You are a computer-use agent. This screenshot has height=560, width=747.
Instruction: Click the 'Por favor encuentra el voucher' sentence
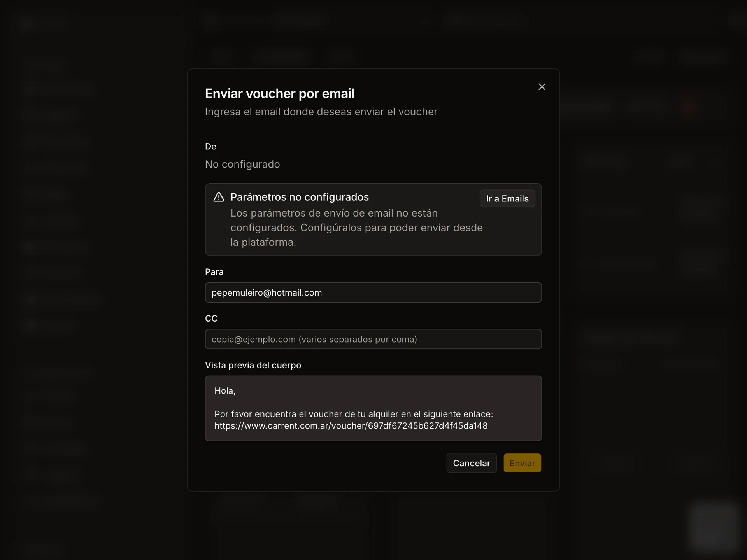click(353, 414)
